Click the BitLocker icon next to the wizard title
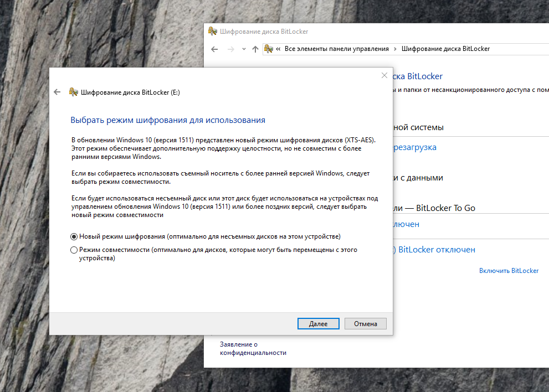 coord(73,92)
